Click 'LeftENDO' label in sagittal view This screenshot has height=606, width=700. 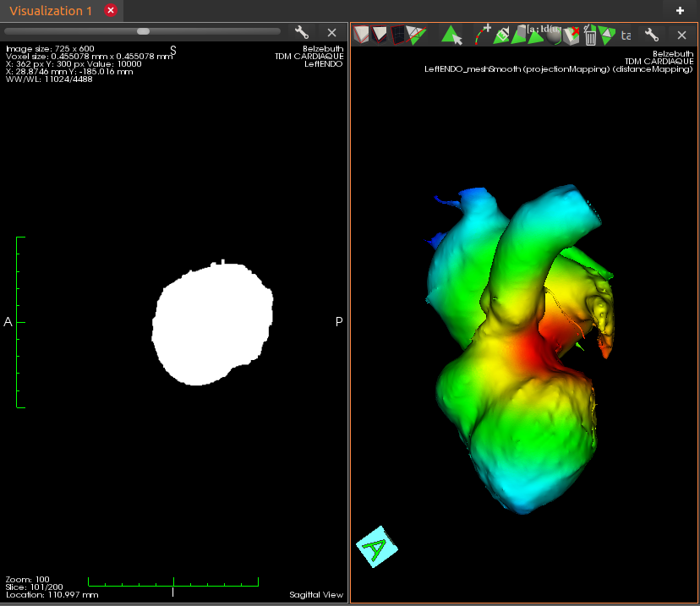(x=323, y=64)
